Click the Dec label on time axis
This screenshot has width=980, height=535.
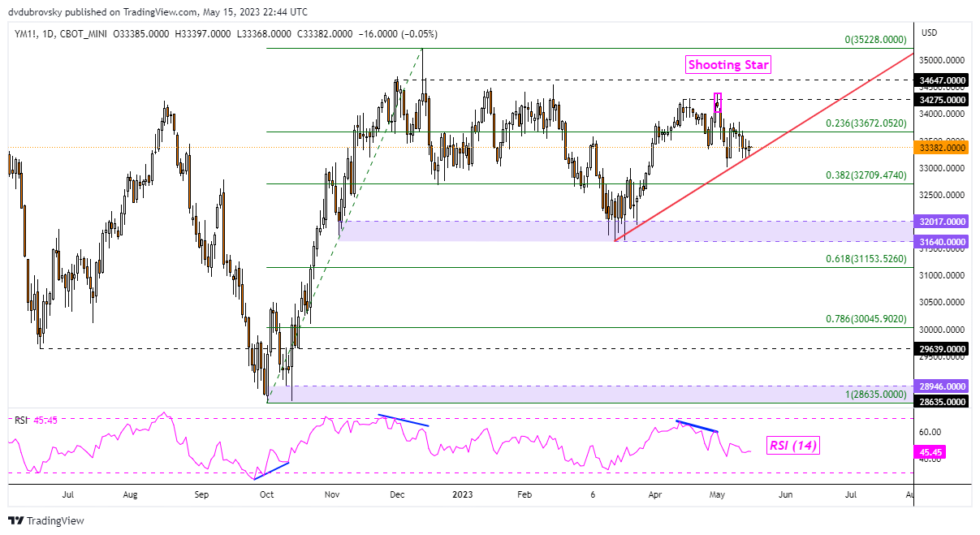click(x=397, y=494)
